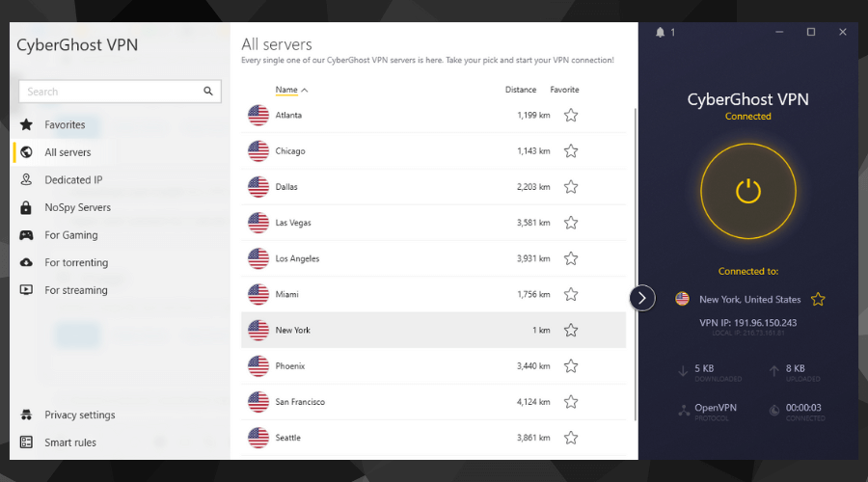Select San Francisco server name

coord(300,402)
